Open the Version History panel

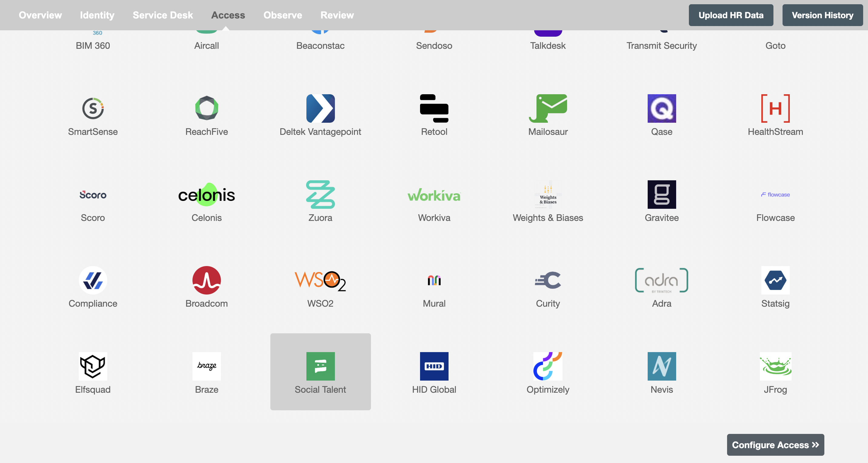[822, 15]
